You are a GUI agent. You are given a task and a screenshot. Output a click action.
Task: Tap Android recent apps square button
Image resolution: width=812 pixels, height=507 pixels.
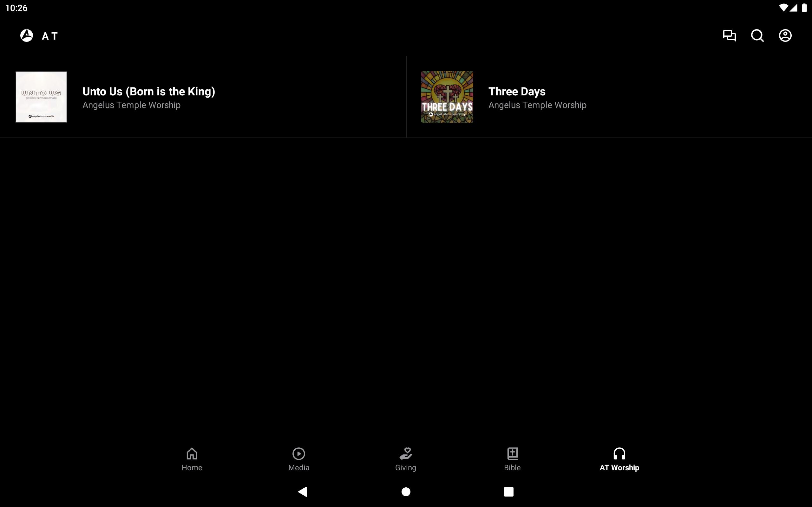tap(509, 491)
